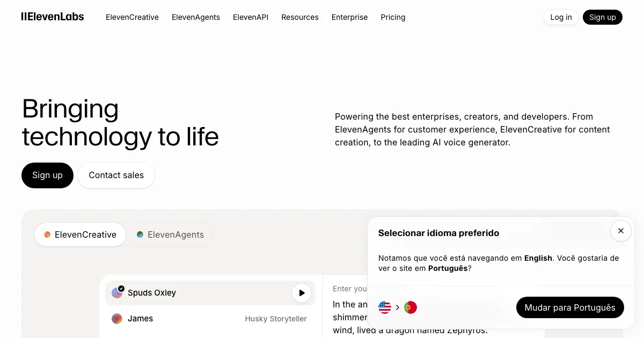The height and width of the screenshot is (338, 644).
Task: Close the language selection popup
Action: 620,231
